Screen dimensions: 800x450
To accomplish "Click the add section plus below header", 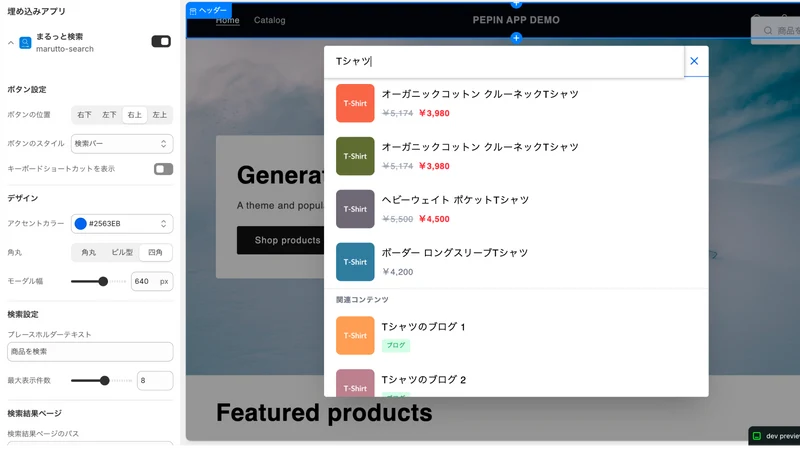I will (x=516, y=38).
